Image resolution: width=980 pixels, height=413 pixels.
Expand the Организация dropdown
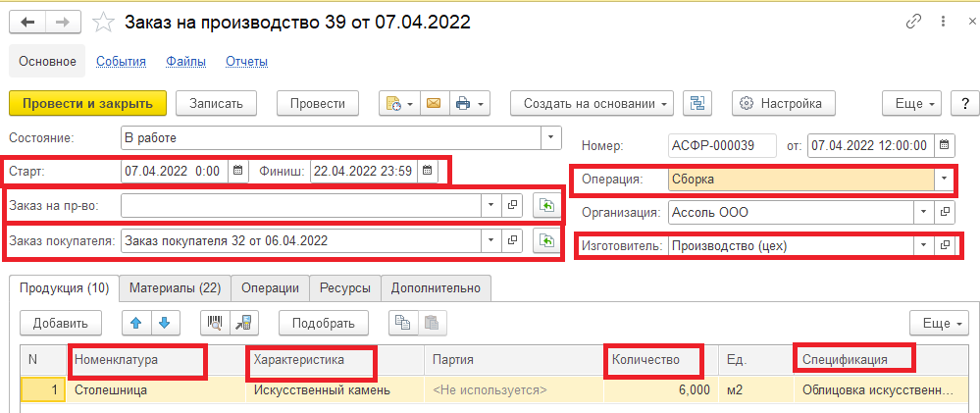click(924, 212)
